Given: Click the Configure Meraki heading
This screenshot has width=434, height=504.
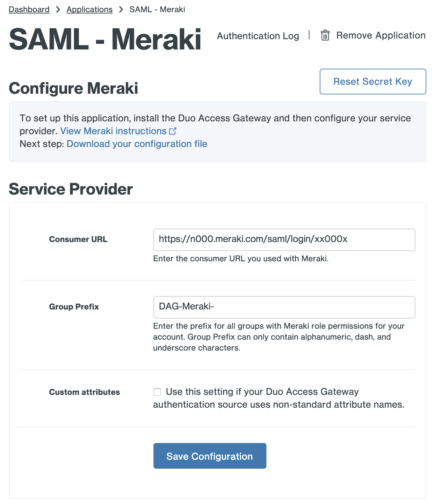Looking at the screenshot, I should (73, 88).
